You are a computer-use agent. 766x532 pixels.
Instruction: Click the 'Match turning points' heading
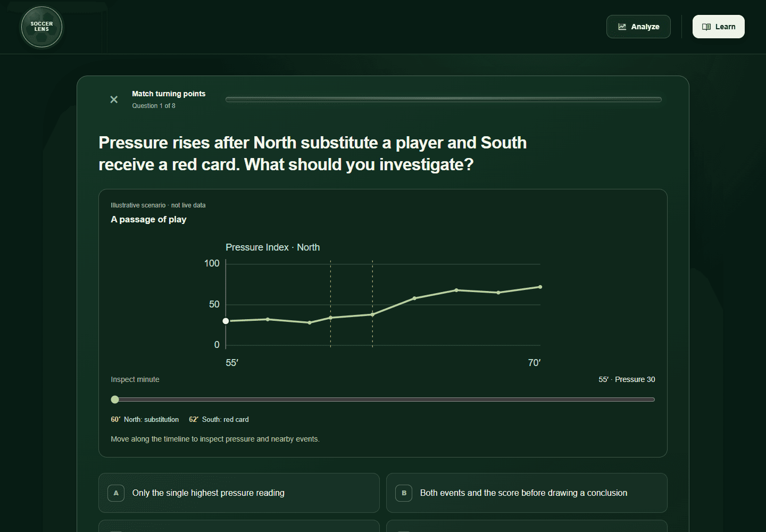169,94
